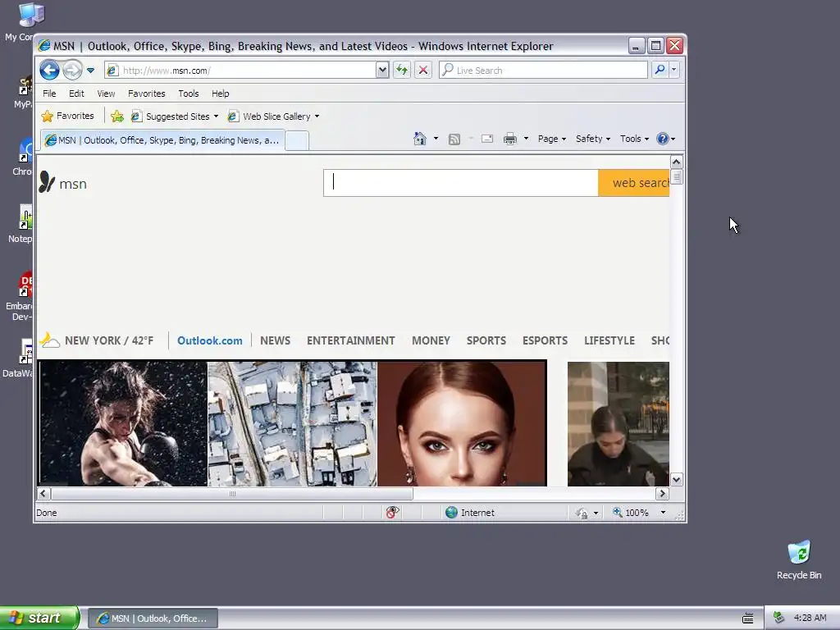The image size is (840, 630).
Task: Click the horizontal scrollbar thumb
Action: [231, 493]
